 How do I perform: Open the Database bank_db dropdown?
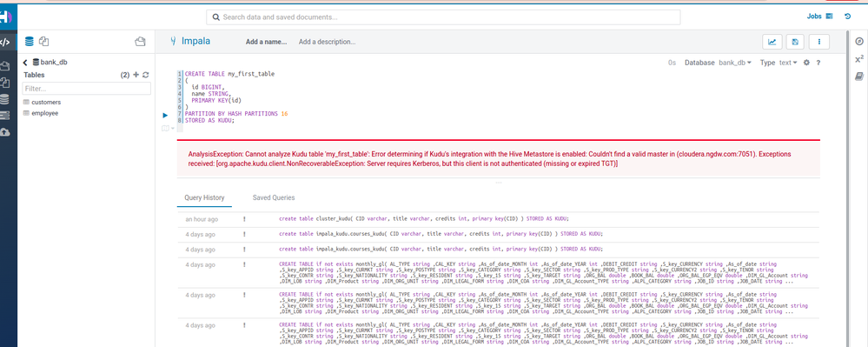tap(734, 63)
